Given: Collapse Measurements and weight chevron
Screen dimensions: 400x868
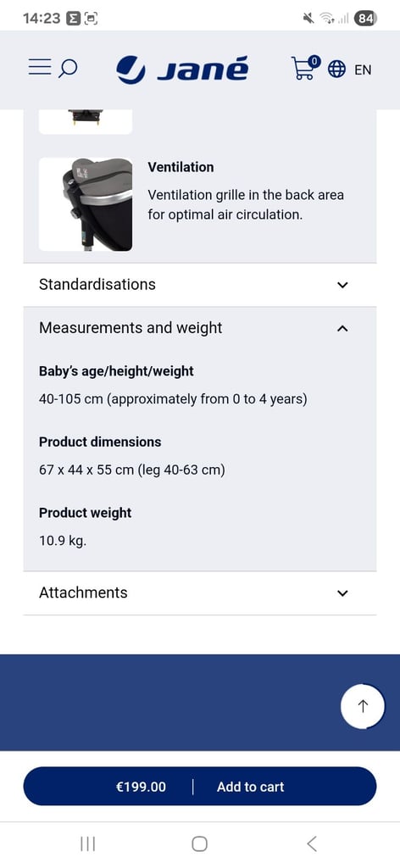Looking at the screenshot, I should (x=342, y=328).
